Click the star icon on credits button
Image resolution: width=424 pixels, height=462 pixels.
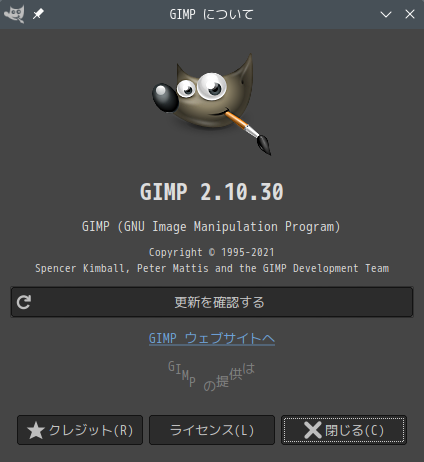tap(36, 430)
